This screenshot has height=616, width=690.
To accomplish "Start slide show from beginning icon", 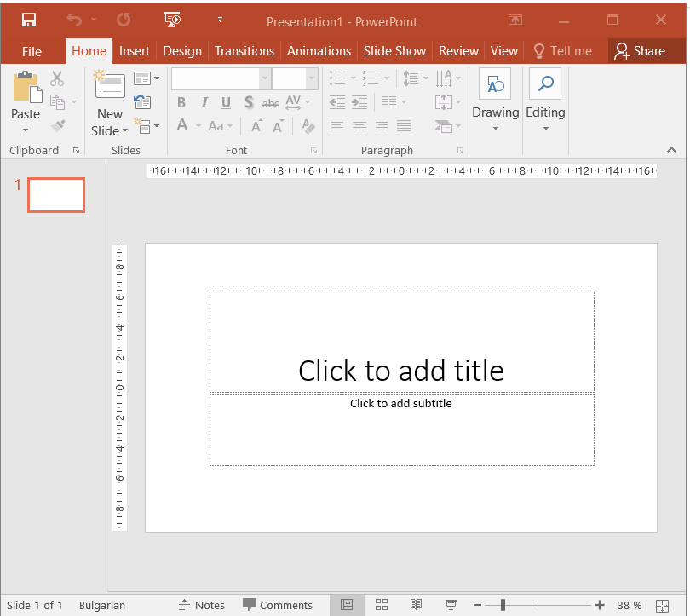I will pyautogui.click(x=172, y=20).
